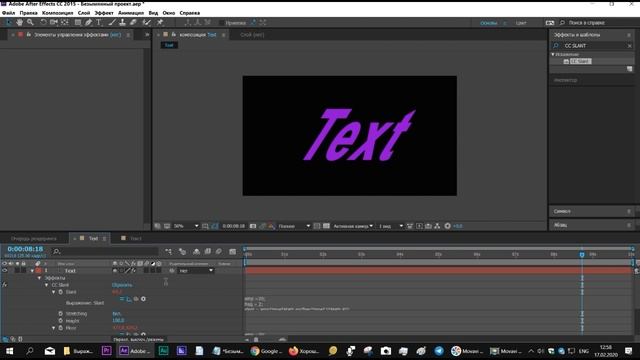Open the Файл menu
Viewport: 640px width, 360px height.
[8, 13]
